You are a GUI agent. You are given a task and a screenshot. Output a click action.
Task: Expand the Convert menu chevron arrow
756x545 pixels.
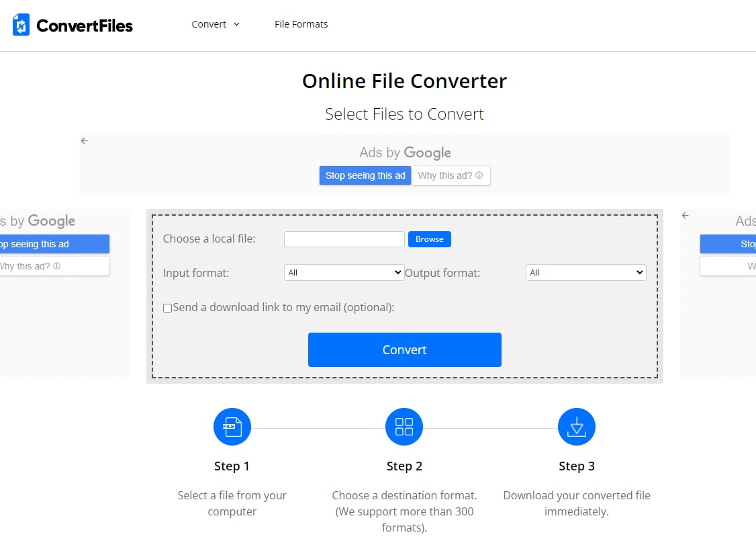(x=236, y=24)
